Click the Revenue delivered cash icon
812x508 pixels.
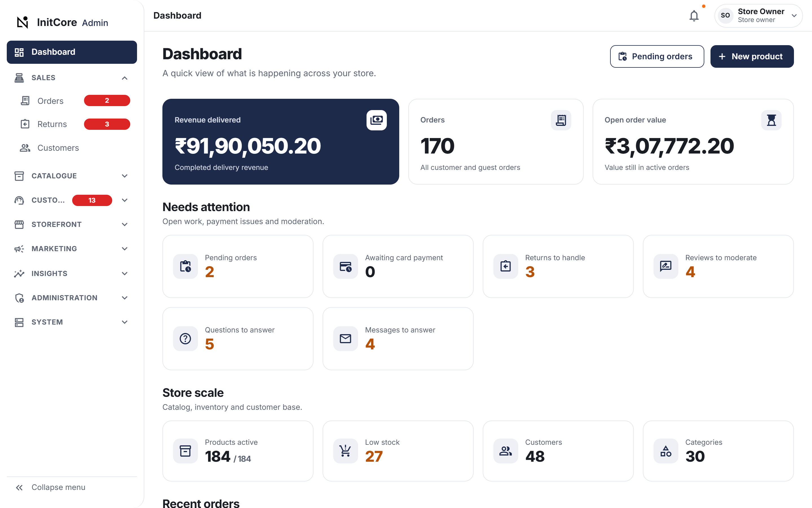tap(376, 120)
